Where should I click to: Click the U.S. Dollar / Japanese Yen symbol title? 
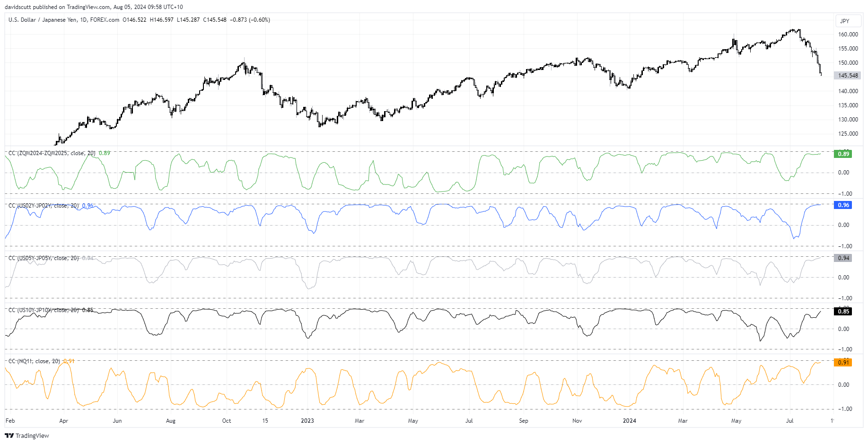64,20
